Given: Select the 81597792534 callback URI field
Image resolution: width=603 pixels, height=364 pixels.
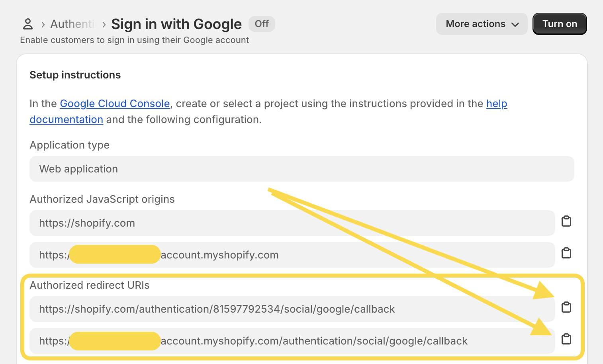Looking at the screenshot, I should click(x=292, y=309).
